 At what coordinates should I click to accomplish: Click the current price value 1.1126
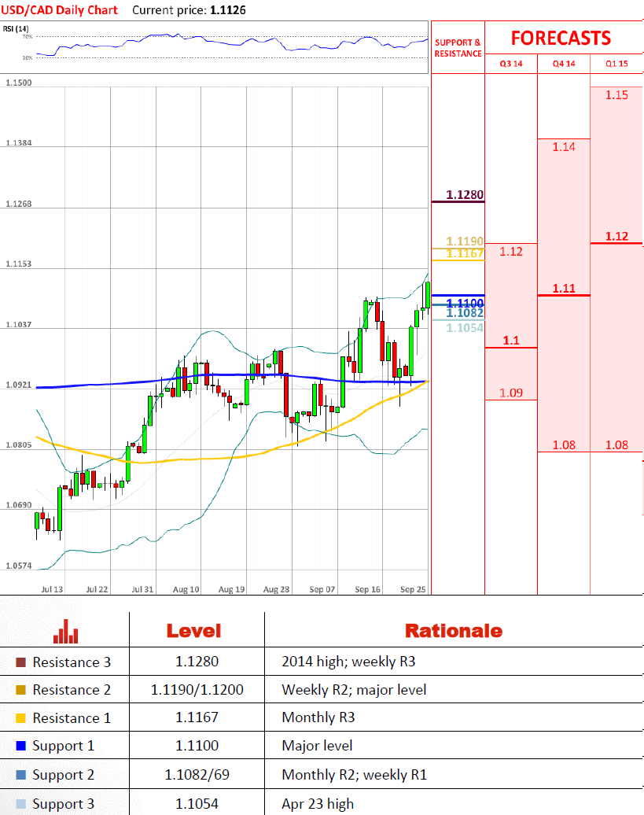[228, 10]
